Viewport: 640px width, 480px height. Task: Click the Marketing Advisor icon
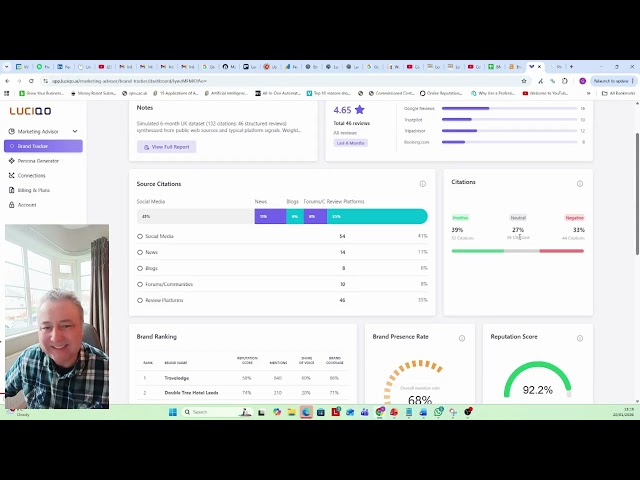[11, 131]
